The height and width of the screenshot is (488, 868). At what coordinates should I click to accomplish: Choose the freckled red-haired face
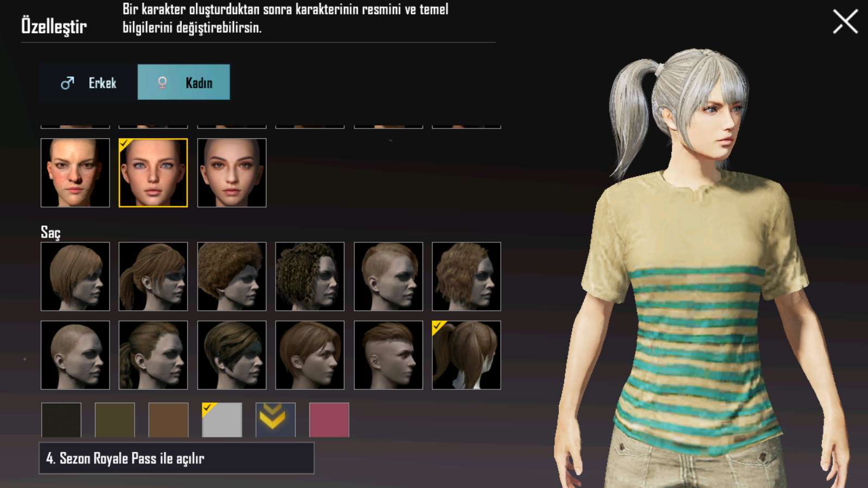(75, 173)
